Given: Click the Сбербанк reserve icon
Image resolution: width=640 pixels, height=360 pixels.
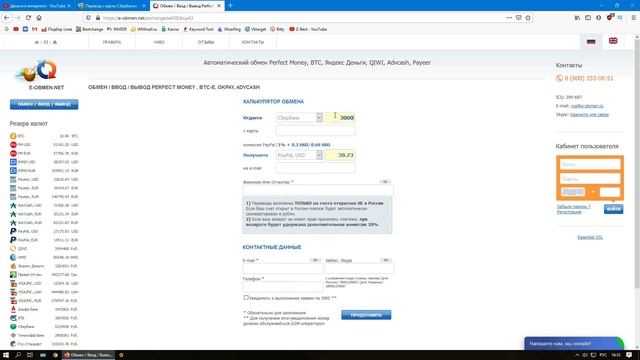Looking at the screenshot, I should tap(13, 327).
